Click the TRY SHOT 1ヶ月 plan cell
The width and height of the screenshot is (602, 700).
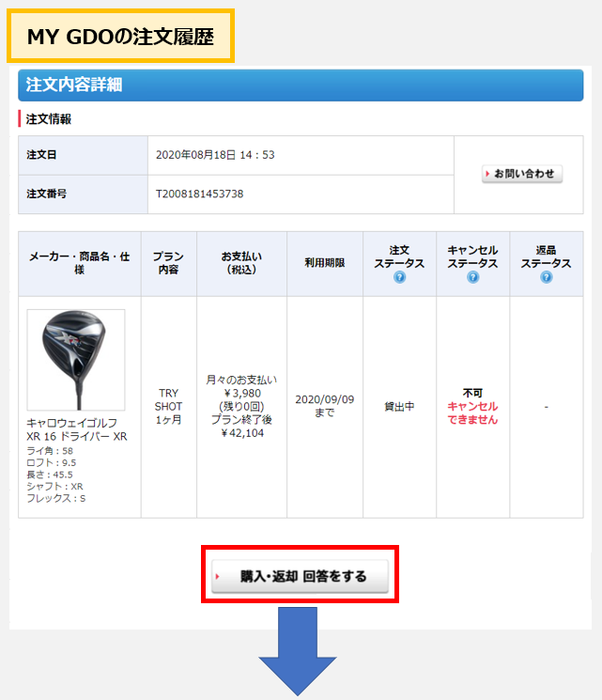[x=168, y=406]
